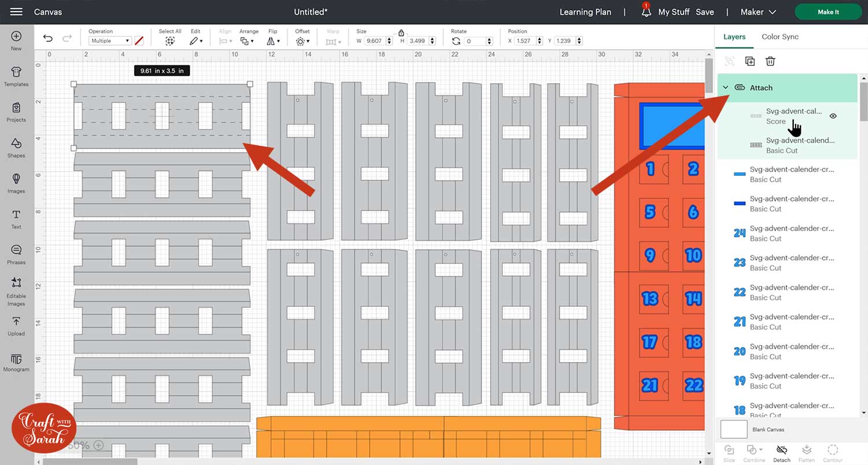Click the project title Untitled*
This screenshot has height=465, width=868.
(x=310, y=12)
